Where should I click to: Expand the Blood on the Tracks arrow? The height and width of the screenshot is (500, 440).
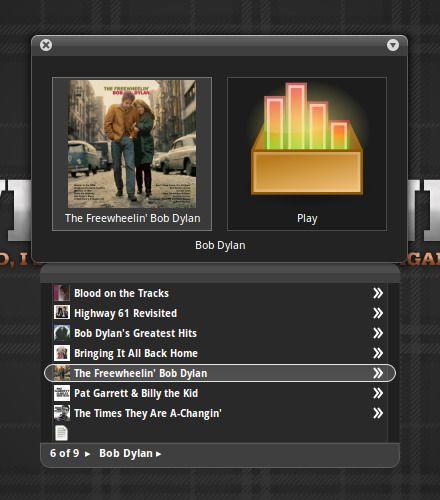point(378,293)
